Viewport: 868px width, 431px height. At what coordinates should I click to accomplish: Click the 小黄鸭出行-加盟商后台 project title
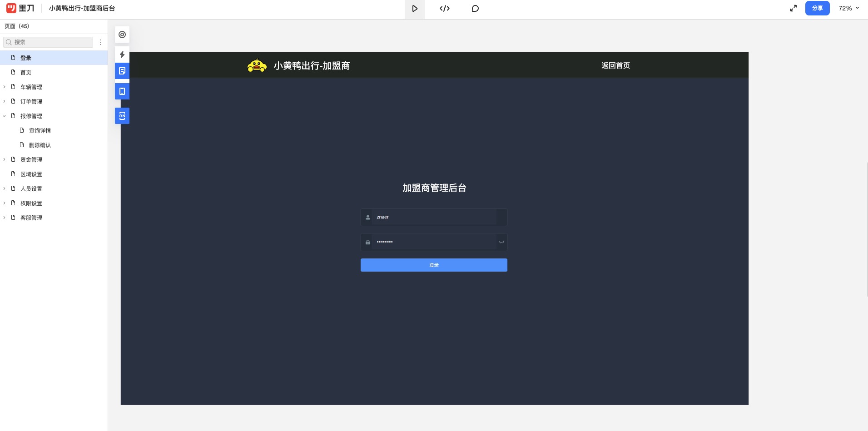82,8
